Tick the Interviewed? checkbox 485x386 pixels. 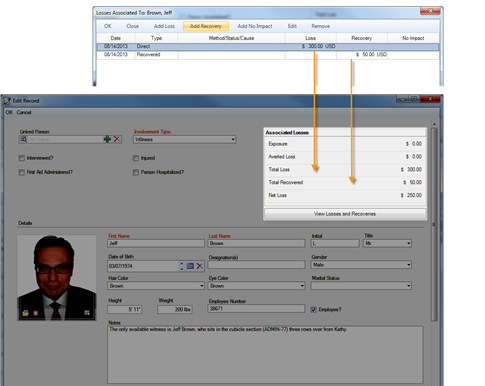tap(22, 158)
